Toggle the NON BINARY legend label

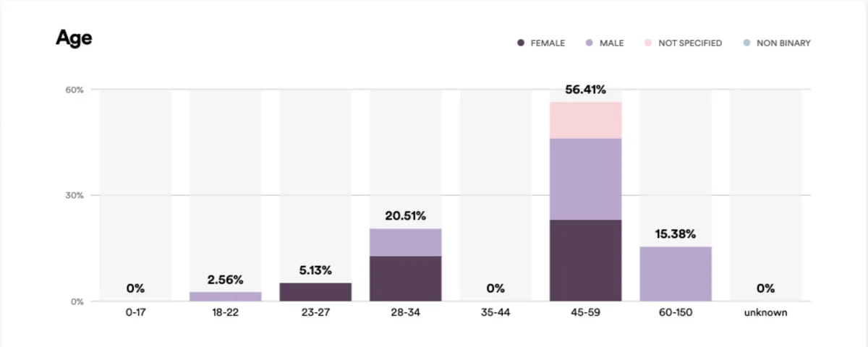pos(783,43)
